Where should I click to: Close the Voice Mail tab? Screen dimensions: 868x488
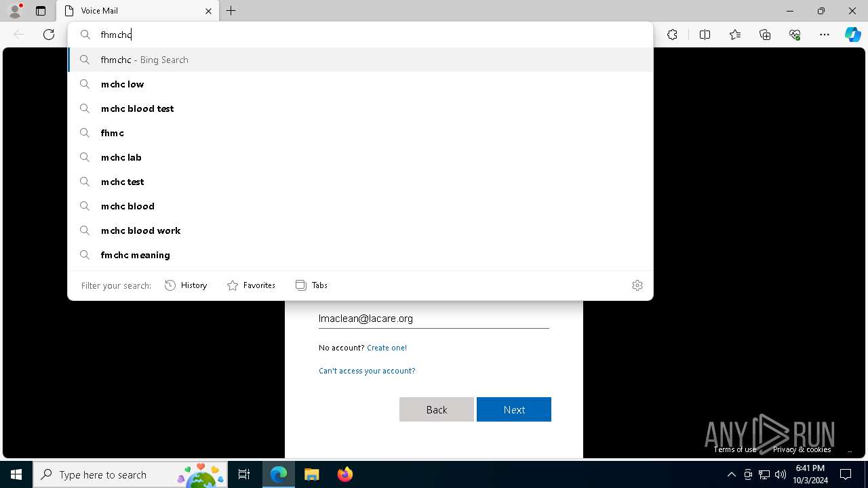[208, 11]
